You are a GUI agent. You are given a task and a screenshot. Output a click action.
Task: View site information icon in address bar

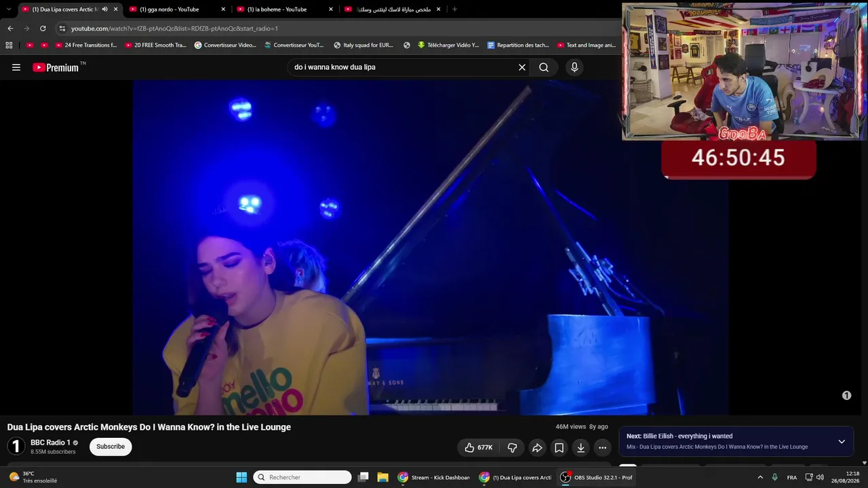pos(62,28)
